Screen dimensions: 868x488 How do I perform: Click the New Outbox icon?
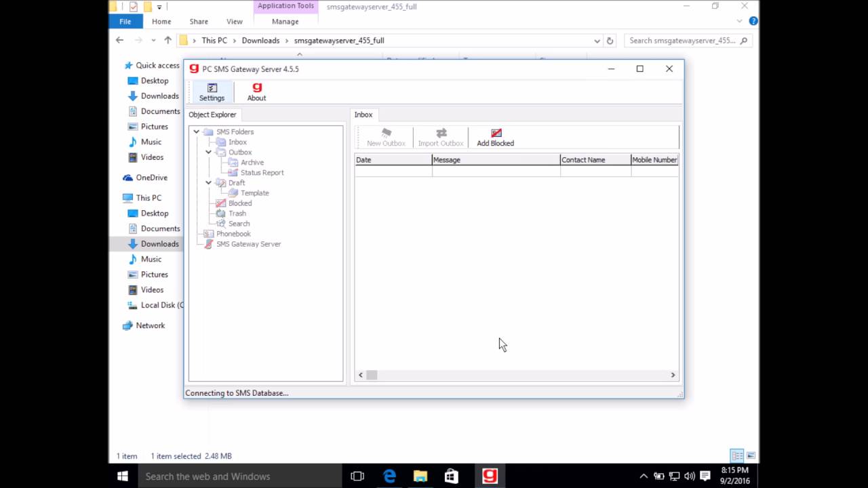pos(386,138)
